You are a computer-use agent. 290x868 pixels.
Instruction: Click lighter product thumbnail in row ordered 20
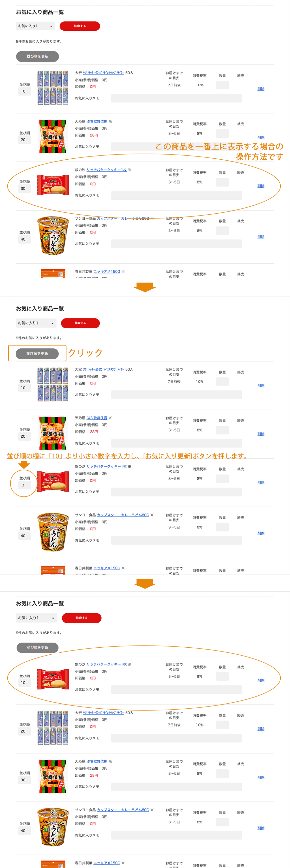(x=53, y=727)
